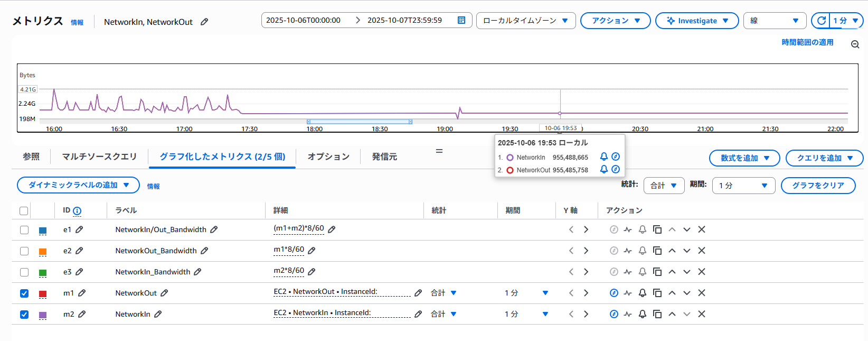Toggle the select-all header checkbox
The image size is (868, 341).
pyautogui.click(x=24, y=211)
